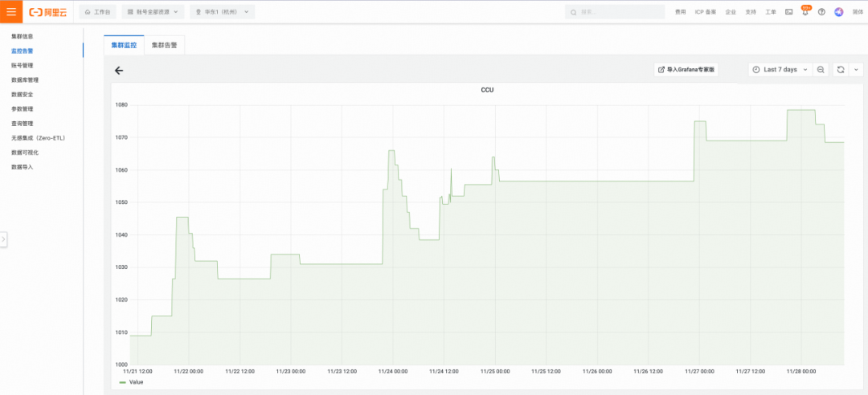This screenshot has width=868, height=395.
Task: Refresh the dashboard
Action: tap(841, 70)
